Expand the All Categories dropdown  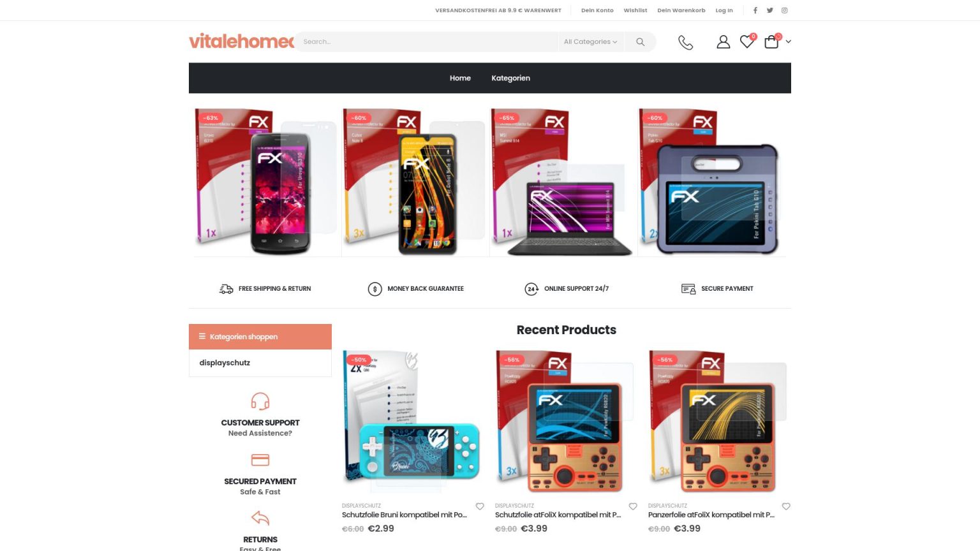tap(590, 42)
